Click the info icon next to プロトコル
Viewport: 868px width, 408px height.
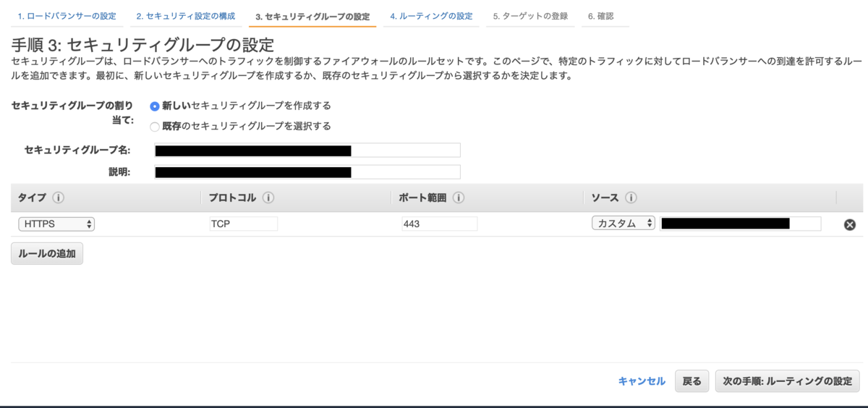click(x=268, y=197)
